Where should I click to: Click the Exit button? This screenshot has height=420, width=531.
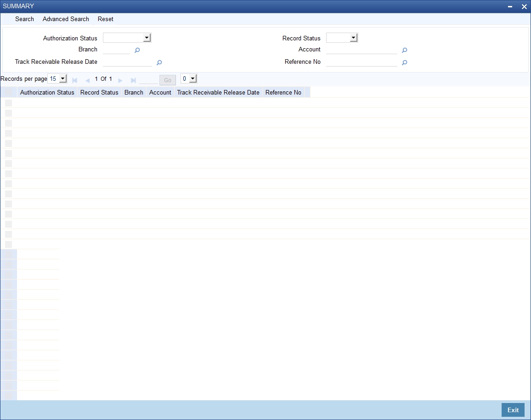click(513, 410)
